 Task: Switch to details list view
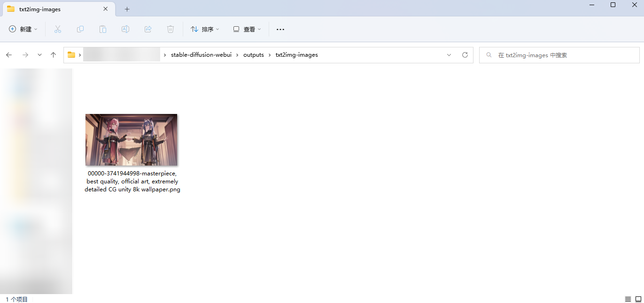tap(628, 299)
